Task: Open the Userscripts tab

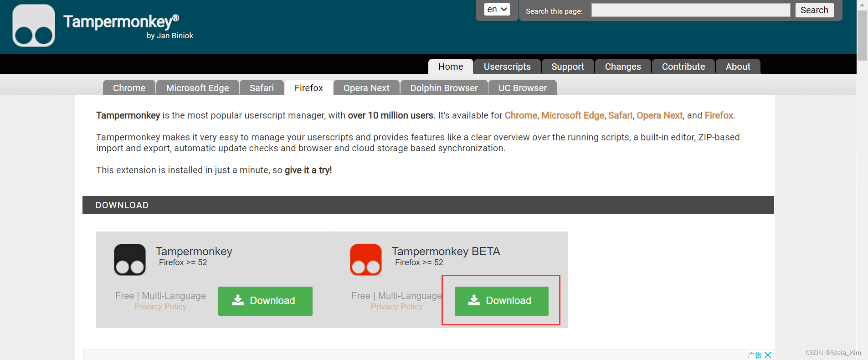Action: pos(507,67)
